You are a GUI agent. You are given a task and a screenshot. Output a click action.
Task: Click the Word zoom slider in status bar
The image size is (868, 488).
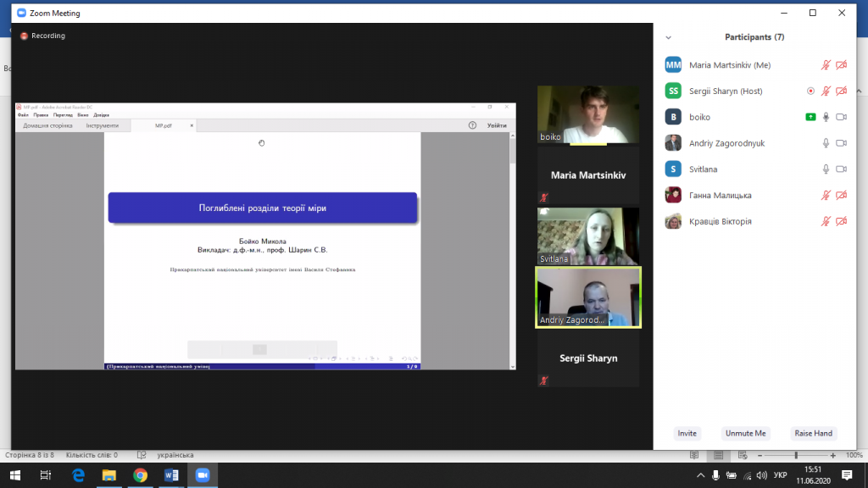click(795, 455)
